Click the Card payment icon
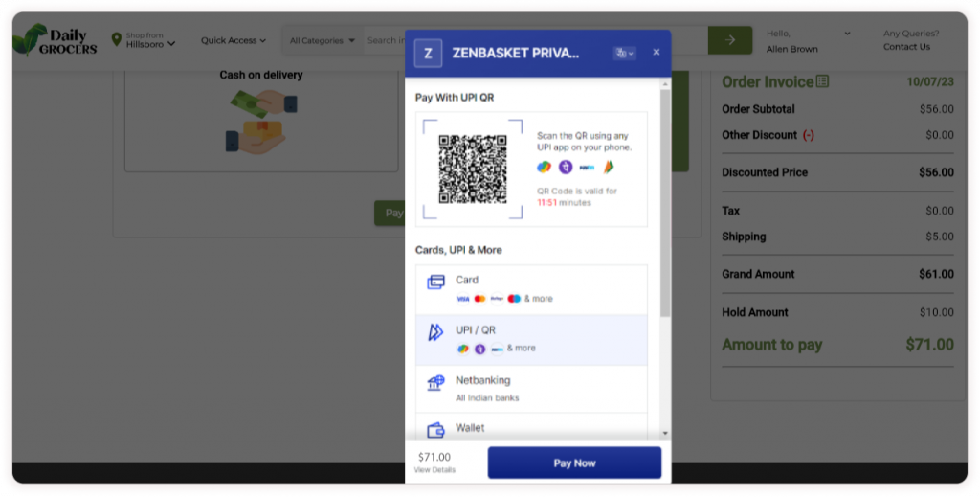This screenshot has height=497, width=980. (435, 282)
